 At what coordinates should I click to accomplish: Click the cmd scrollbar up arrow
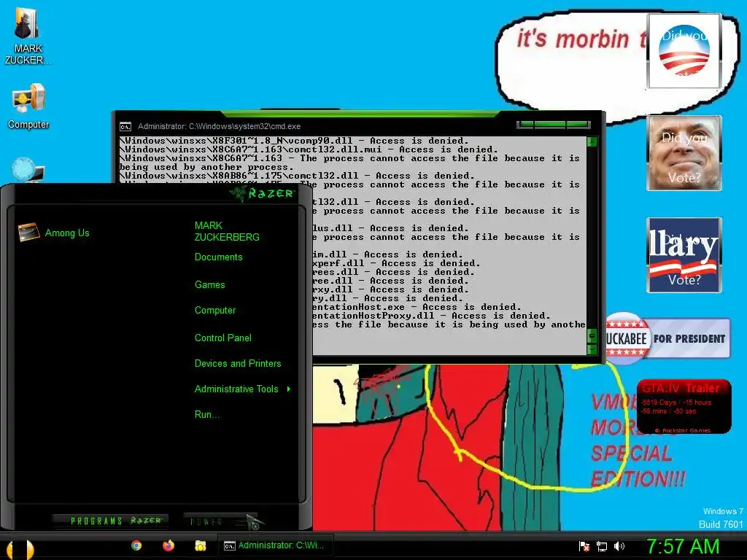(592, 141)
